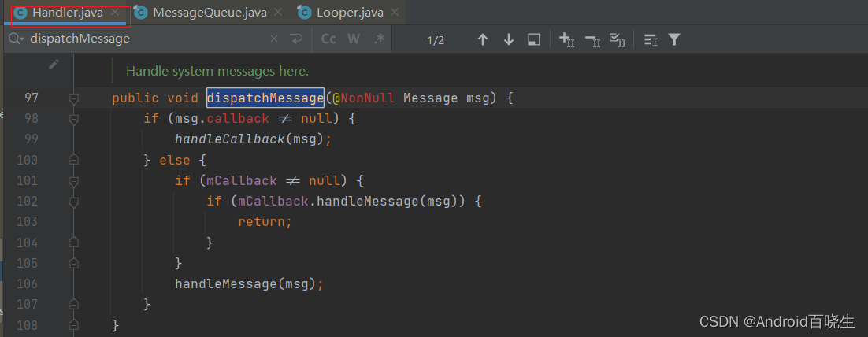Close the MessageQueue.java tab
This screenshot has width=868, height=337.
(278, 12)
